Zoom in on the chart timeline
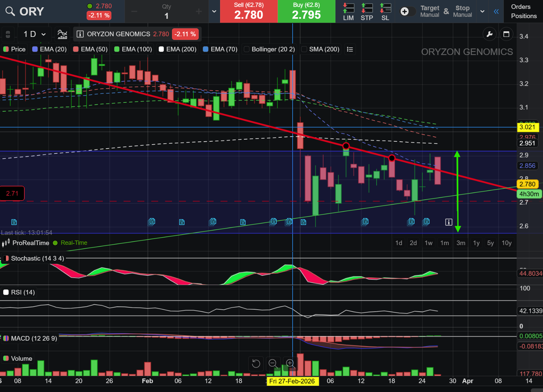543x392 pixels. coord(290,363)
